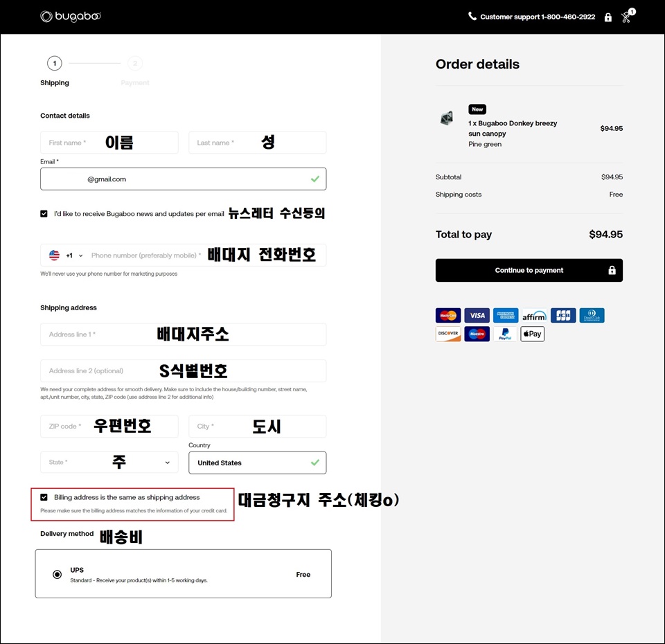Click the VISA payment icon

click(x=477, y=316)
